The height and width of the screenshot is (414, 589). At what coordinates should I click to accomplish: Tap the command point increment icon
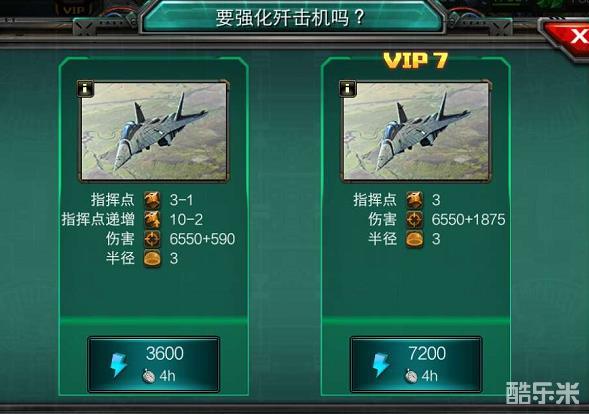[152, 219]
